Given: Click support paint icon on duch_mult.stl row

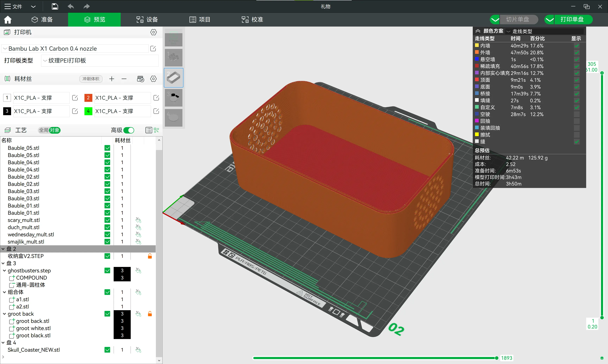Looking at the screenshot, I should point(138,227).
